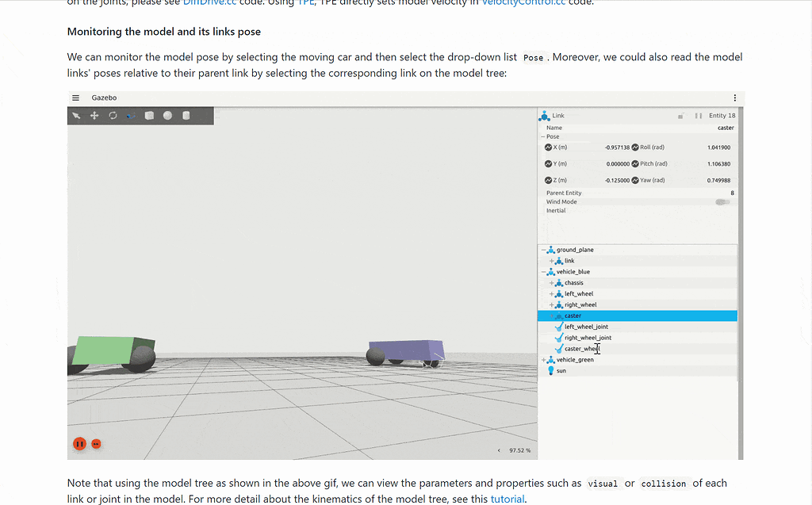
Task: Pause the simulation using the pause button
Action: 79,443
